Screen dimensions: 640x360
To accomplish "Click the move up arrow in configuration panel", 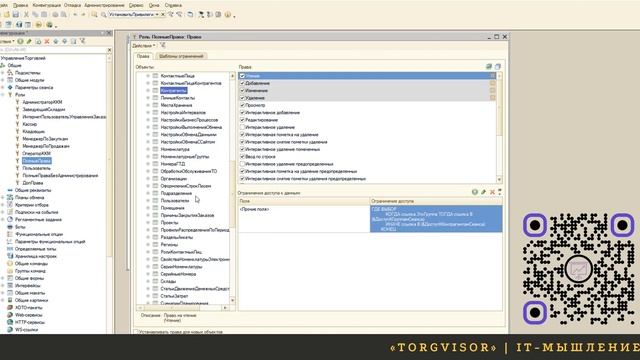I will pos(56,41).
